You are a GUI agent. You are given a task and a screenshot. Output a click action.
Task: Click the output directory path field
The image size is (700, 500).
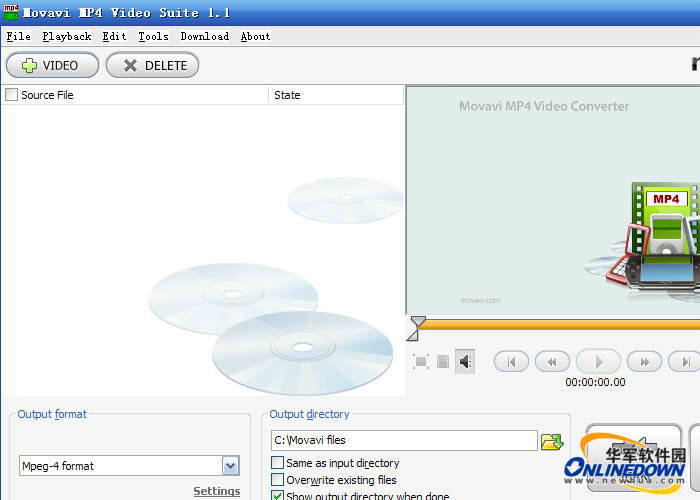point(404,440)
